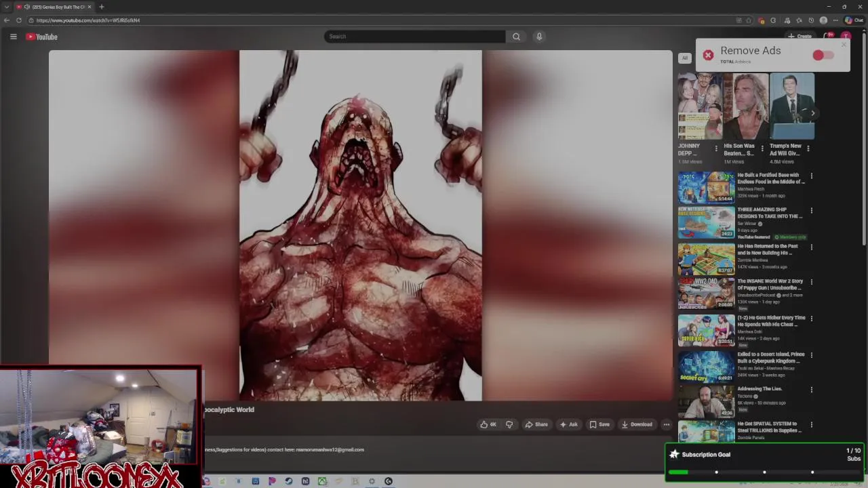Open the Xbox app in taskbar
The width and height of the screenshot is (868, 488).
[x=322, y=481]
